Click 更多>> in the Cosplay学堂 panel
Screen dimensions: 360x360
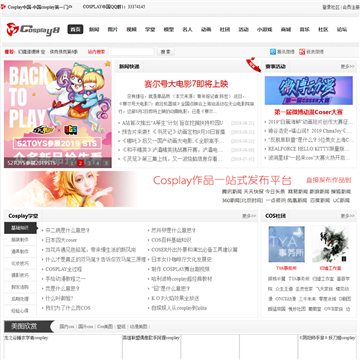click(x=249, y=216)
